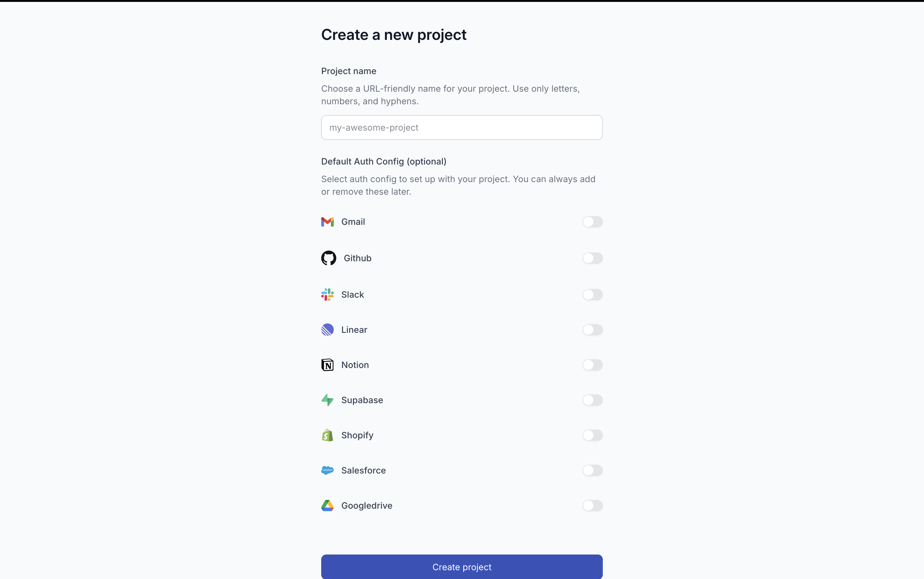The height and width of the screenshot is (579, 924).
Task: Click the Supabase lightning icon
Action: (327, 400)
